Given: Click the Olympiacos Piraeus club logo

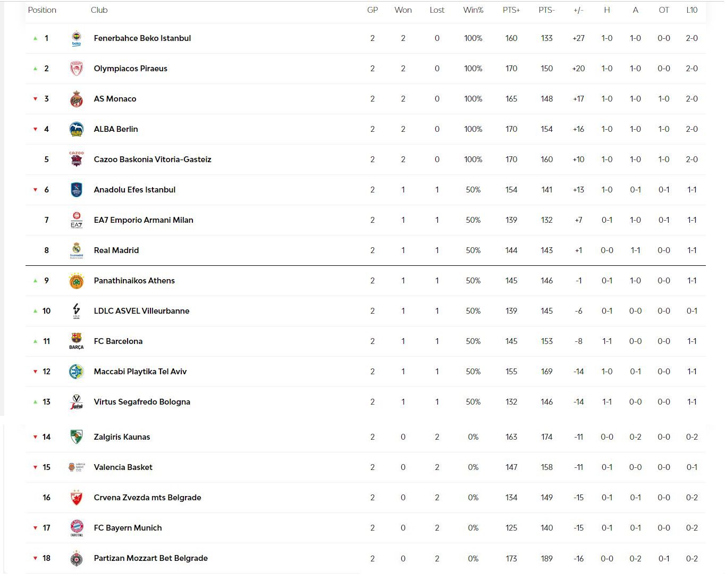Looking at the screenshot, I should pos(77,69).
